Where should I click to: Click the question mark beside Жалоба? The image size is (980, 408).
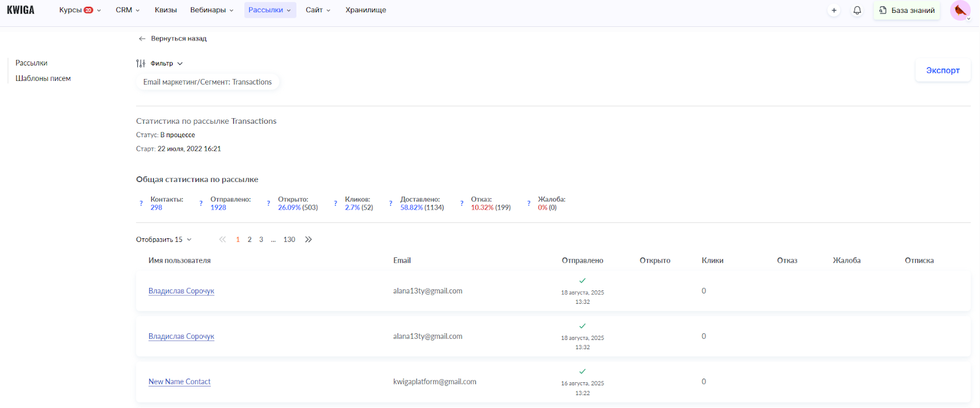pos(529,203)
